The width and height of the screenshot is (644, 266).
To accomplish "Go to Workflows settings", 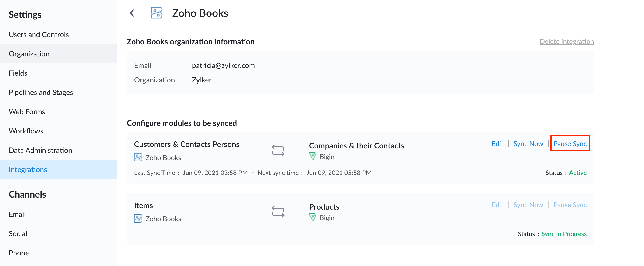I will (x=26, y=131).
